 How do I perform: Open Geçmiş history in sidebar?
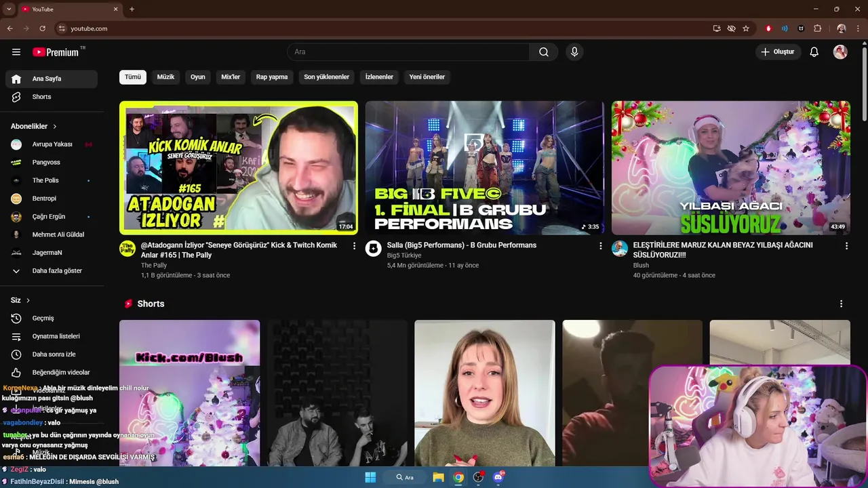click(x=52, y=318)
